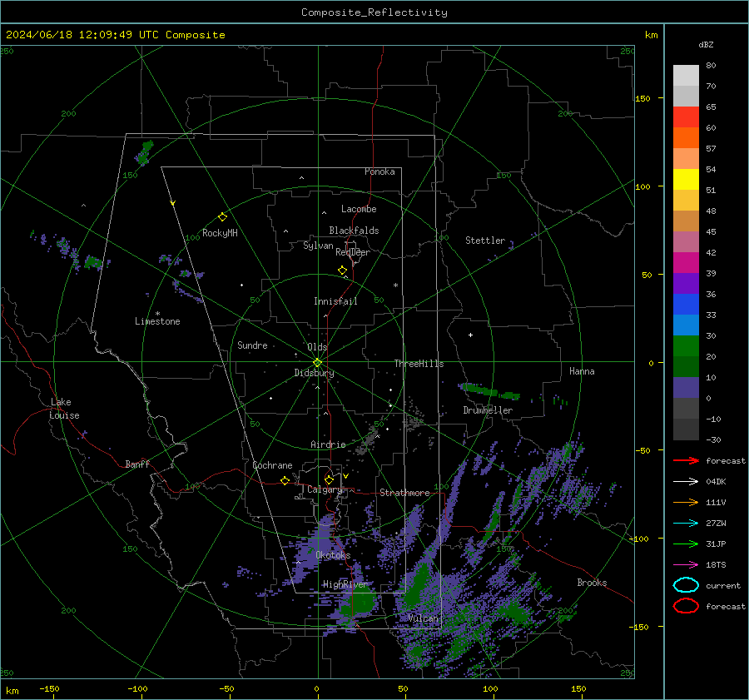Image resolution: width=749 pixels, height=700 pixels.
Task: Click the magenta 18TS arrow icon
Action: [x=686, y=565]
